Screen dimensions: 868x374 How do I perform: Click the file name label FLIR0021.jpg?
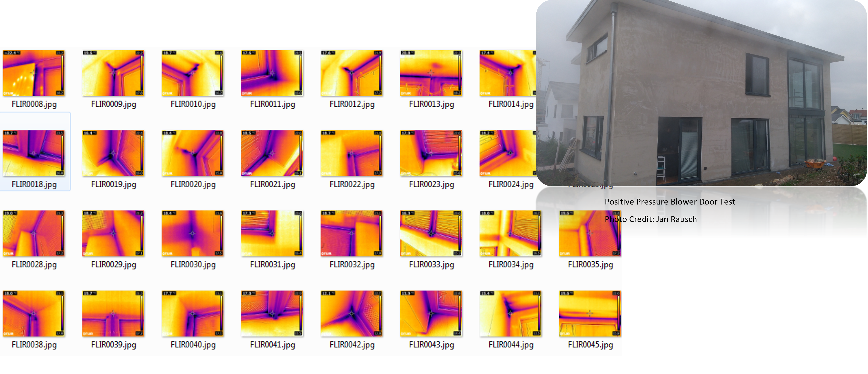tap(273, 185)
